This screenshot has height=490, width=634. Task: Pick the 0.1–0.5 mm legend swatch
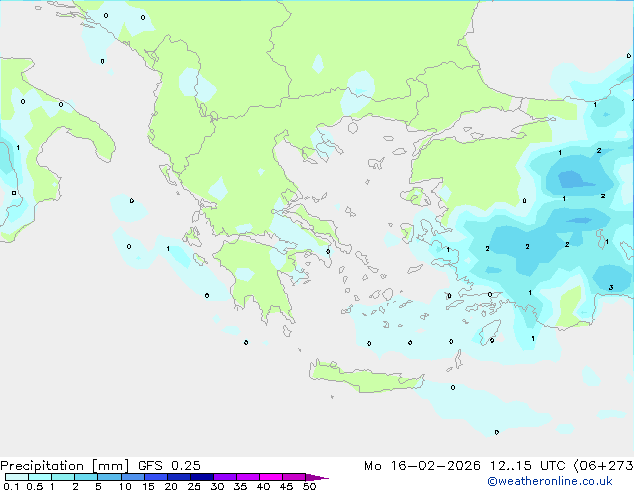17,477
